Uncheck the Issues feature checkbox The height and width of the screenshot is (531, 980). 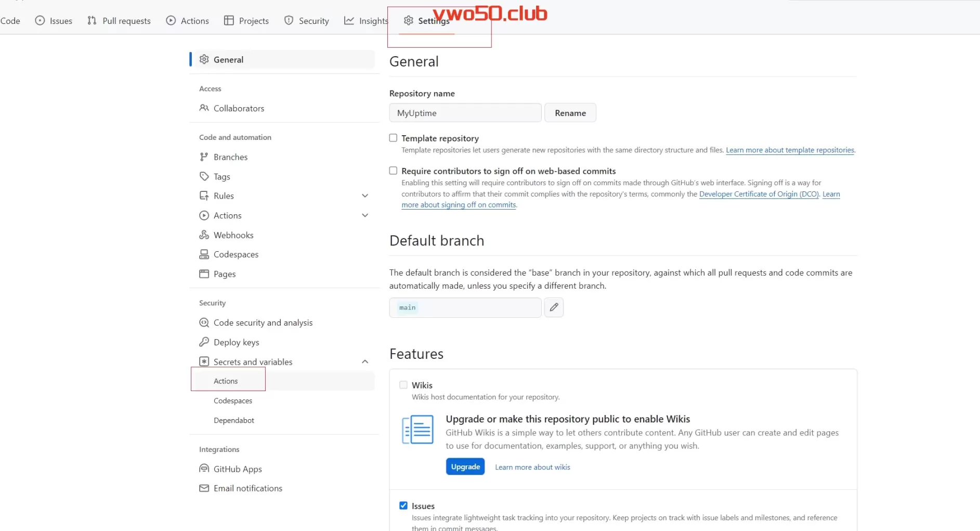[x=403, y=506]
